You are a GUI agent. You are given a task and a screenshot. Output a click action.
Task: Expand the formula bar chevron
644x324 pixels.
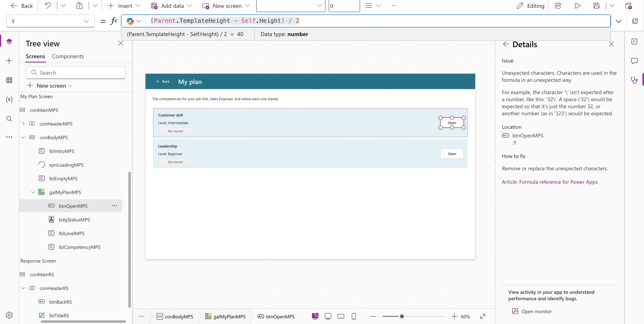coord(619,21)
